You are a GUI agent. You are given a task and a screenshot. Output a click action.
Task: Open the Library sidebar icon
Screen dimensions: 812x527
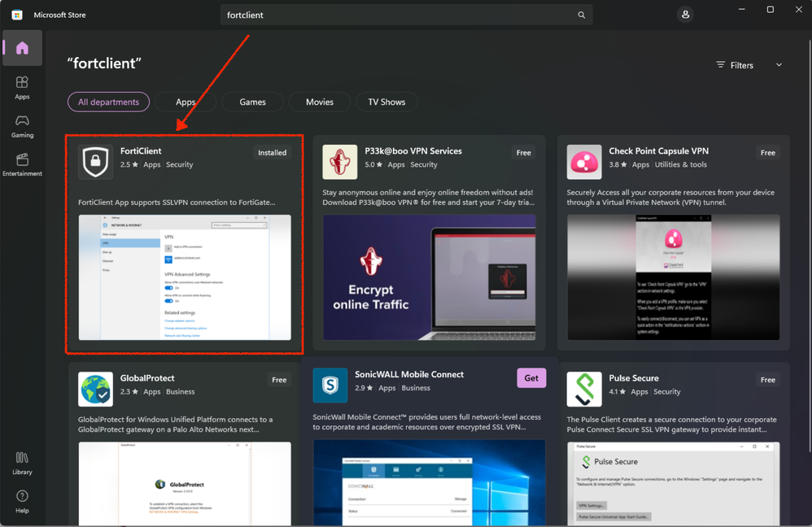(x=22, y=464)
